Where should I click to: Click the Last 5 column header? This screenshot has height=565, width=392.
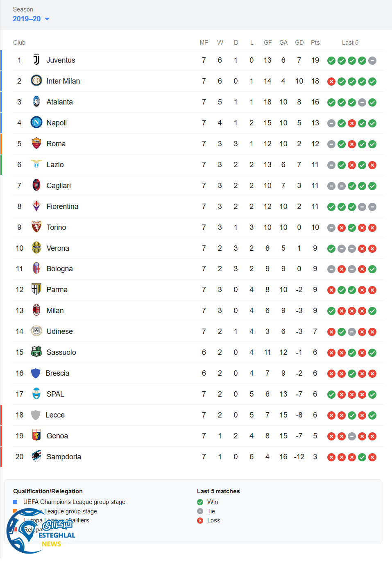coord(350,43)
